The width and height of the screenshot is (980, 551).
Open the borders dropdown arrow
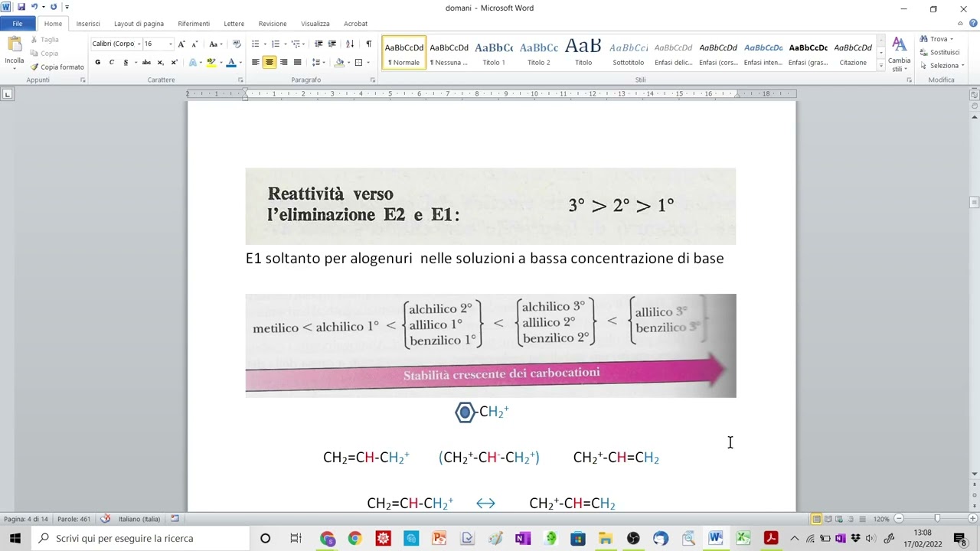click(x=367, y=62)
